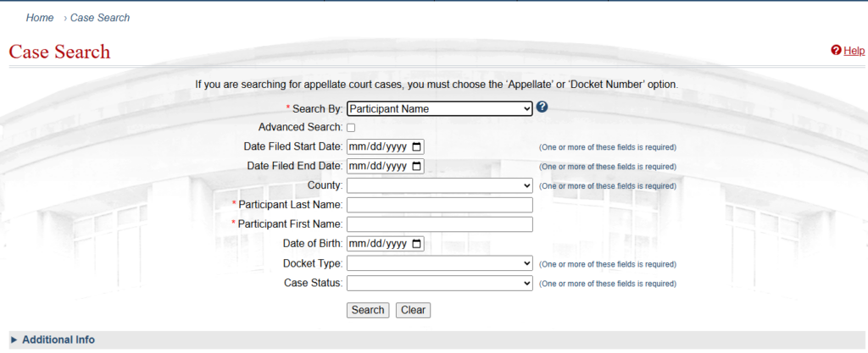Viewport: 868px width, 353px height.
Task: Open calendar picker for Date Filed Start Date
Action: 416,146
